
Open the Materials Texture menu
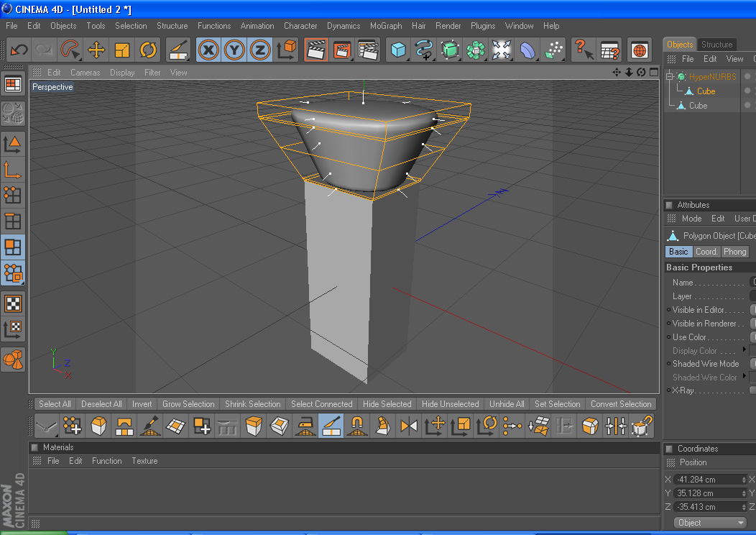144,461
